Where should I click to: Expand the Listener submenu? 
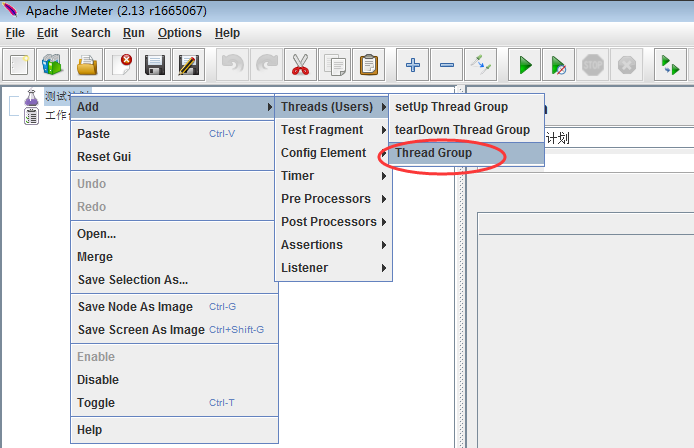point(333,268)
